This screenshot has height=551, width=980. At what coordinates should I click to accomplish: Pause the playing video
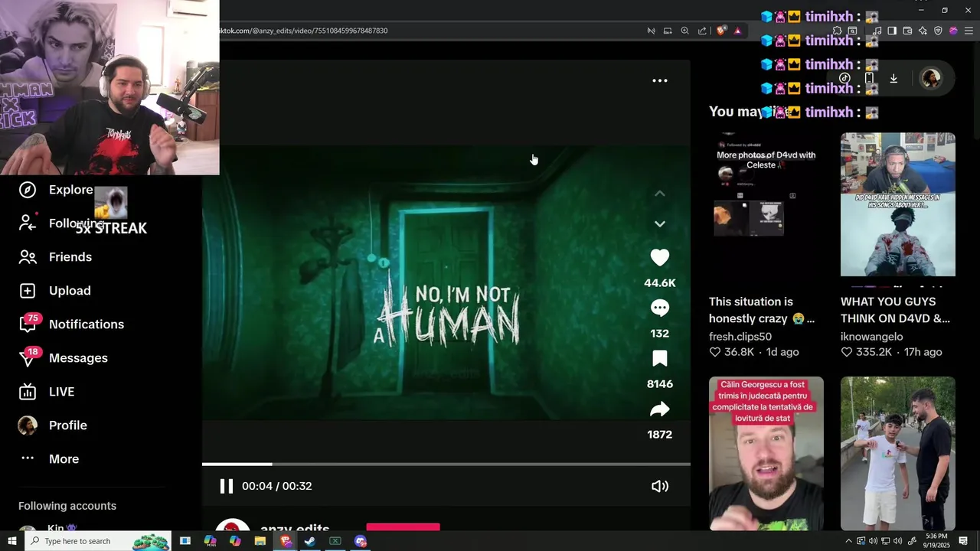226,486
